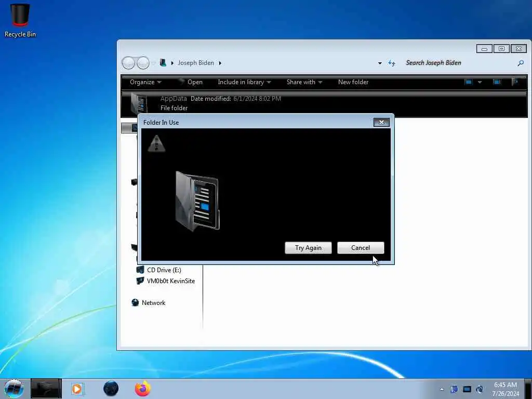The height and width of the screenshot is (399, 532).
Task: Click the VM0b0t KevinSite drive icon
Action: [140, 281]
